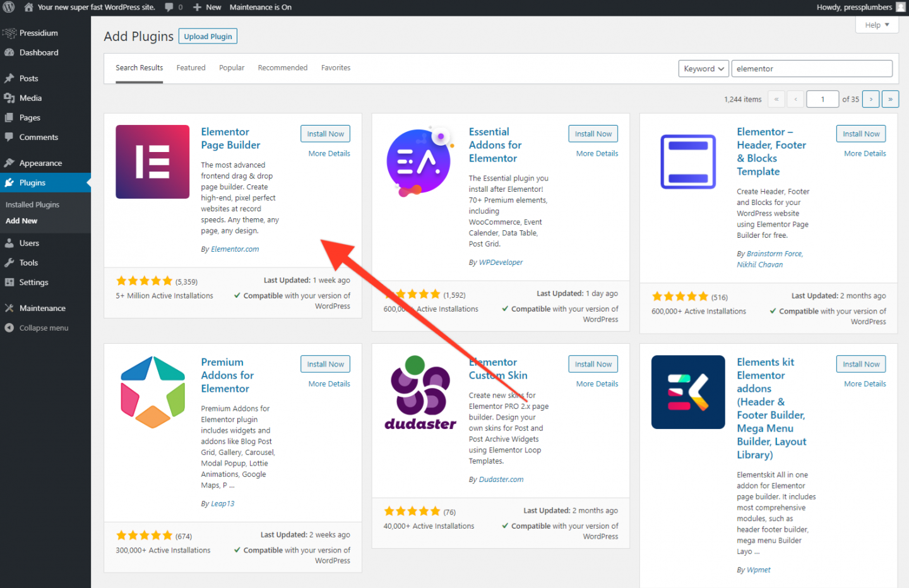The image size is (909, 588).
Task: Click the plugin search field containing elementor
Action: coord(812,69)
